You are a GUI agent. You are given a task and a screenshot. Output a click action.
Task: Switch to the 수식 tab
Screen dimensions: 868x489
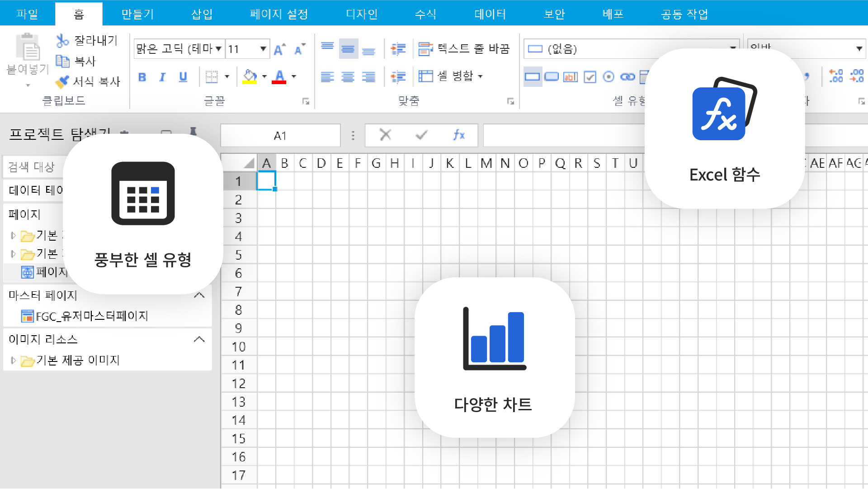[x=425, y=14]
